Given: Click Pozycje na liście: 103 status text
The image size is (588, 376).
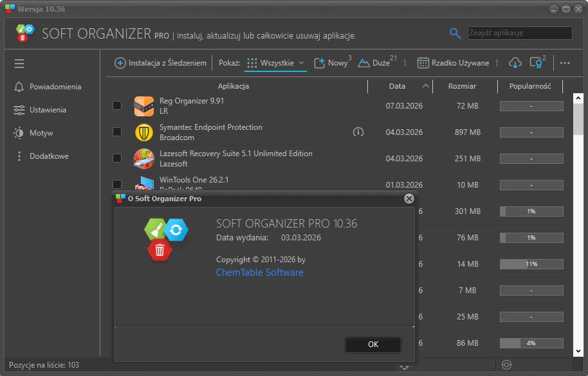Looking at the screenshot, I should click(44, 365).
